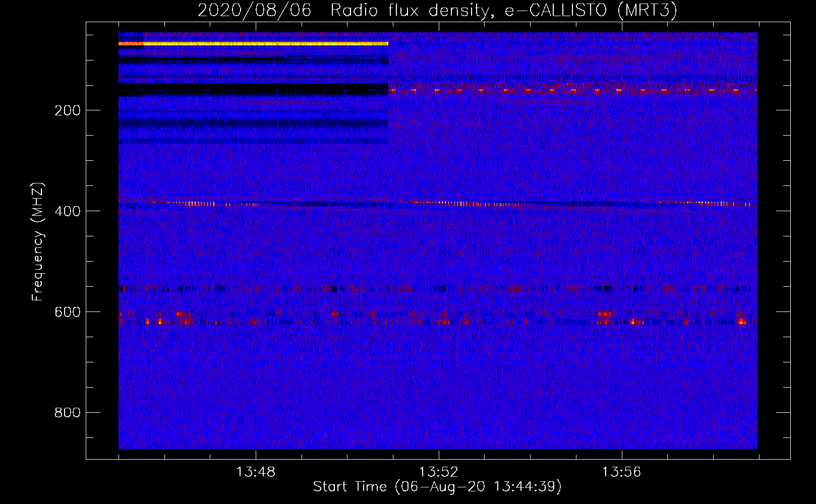Click the plot title 'Radio flux density, e-CALLISTO (MRT3)'
816x504 pixels.
pyautogui.click(x=504, y=10)
